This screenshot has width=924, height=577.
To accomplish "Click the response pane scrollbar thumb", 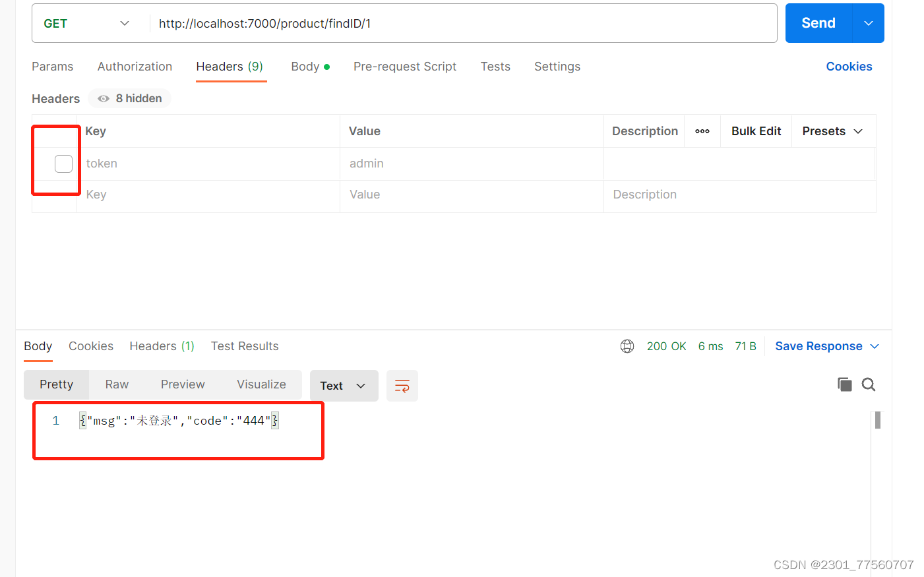I will 878,420.
